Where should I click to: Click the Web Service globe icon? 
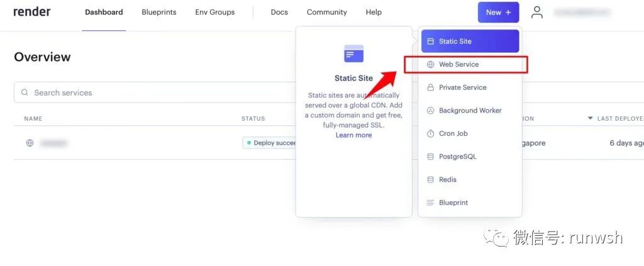(430, 64)
